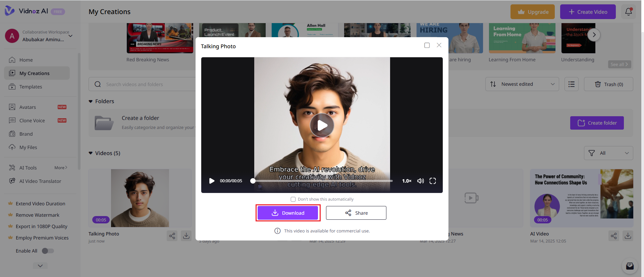Screen dimensions: 644x277
Task: Open the All filter dropdown
Action: [608, 153]
